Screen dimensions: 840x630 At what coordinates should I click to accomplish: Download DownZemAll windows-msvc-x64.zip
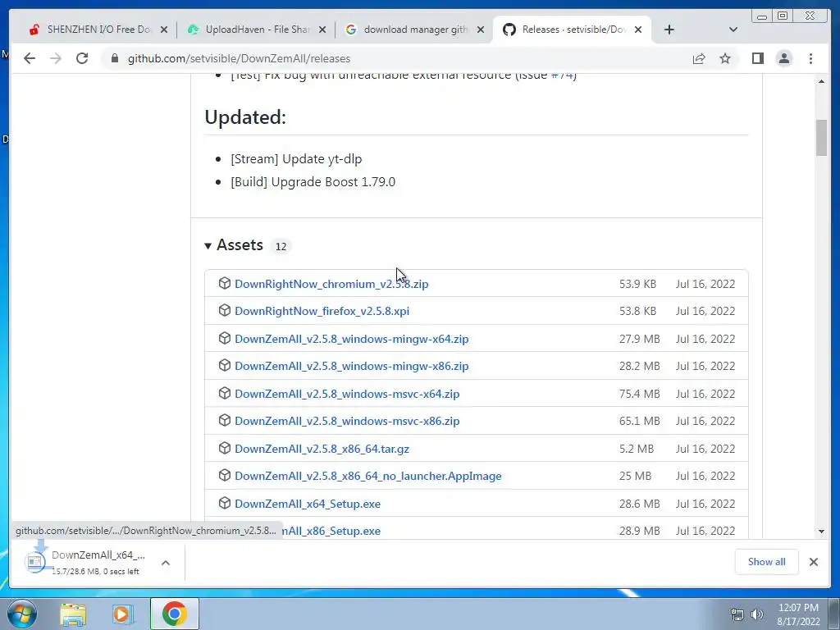click(x=347, y=395)
